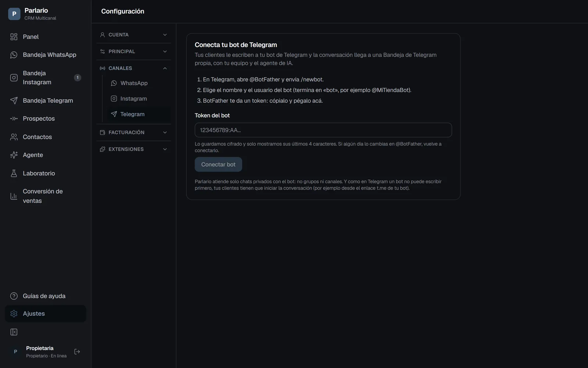Open Contactos people icon
588x368 pixels.
pos(14,137)
